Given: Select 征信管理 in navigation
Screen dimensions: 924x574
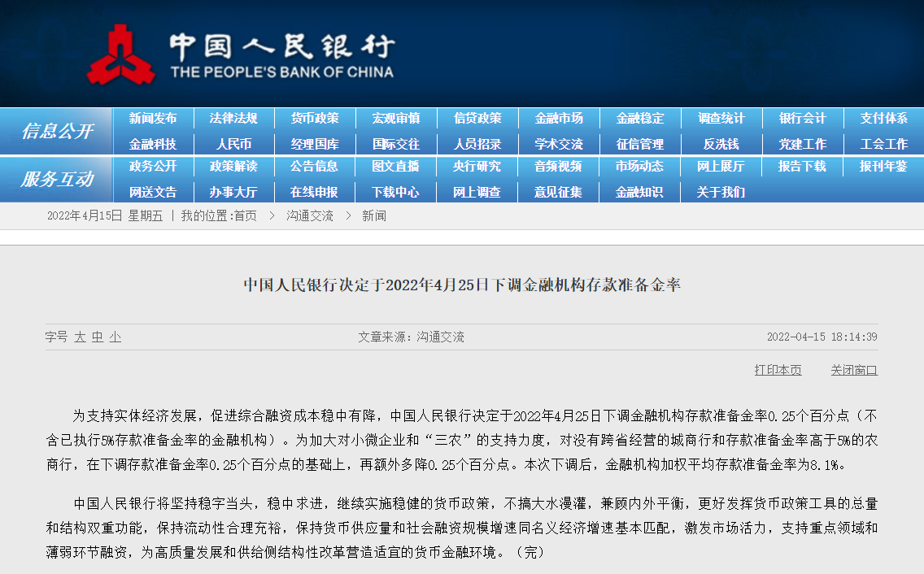Looking at the screenshot, I should click(x=640, y=145).
